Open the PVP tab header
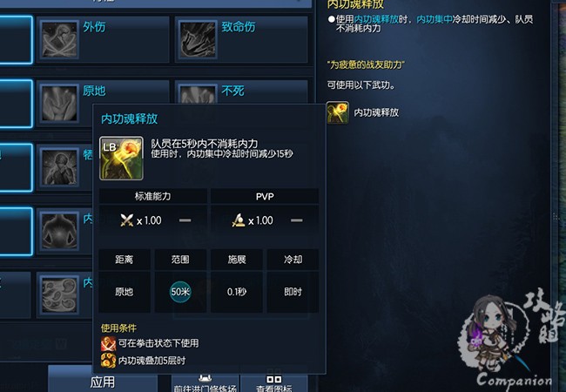The width and height of the screenshot is (566, 392). pos(265,196)
